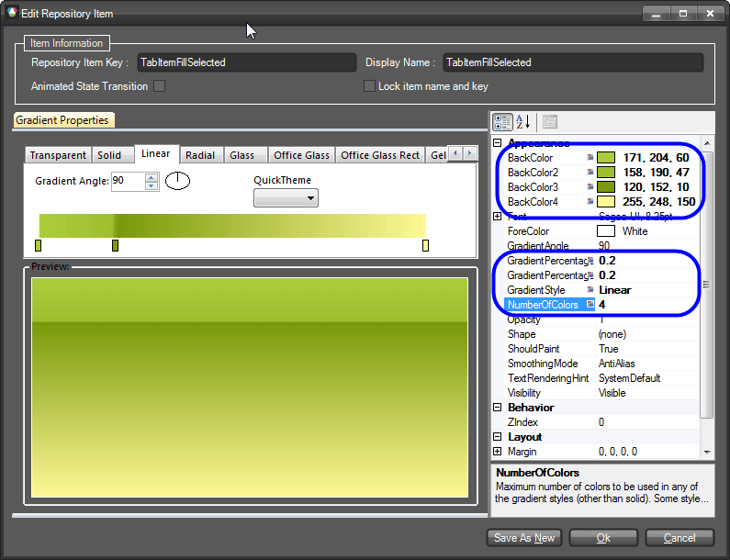Select the Opacity property row
Screen dimensions: 730x560
[x=601, y=319]
